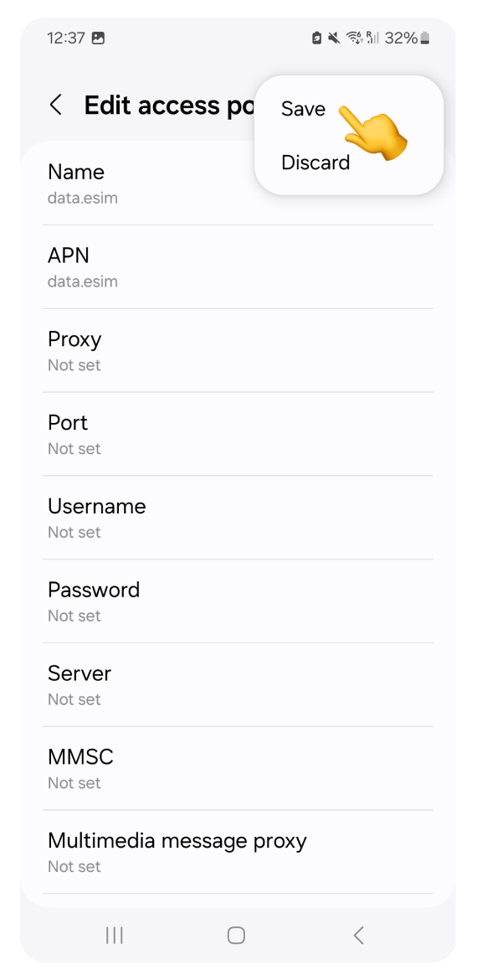Open the Multimedia message proxy setting
This screenshot has width=477, height=980.
pyautogui.click(x=238, y=853)
